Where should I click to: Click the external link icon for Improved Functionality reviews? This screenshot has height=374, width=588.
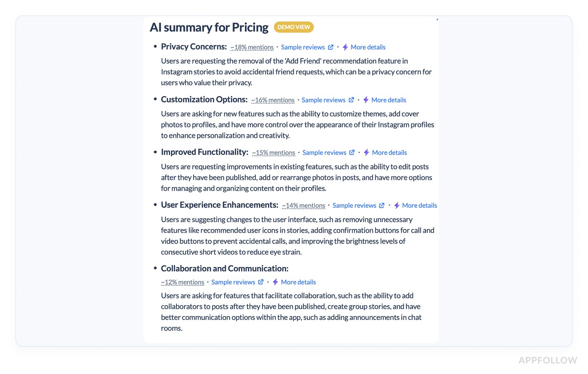pos(353,152)
